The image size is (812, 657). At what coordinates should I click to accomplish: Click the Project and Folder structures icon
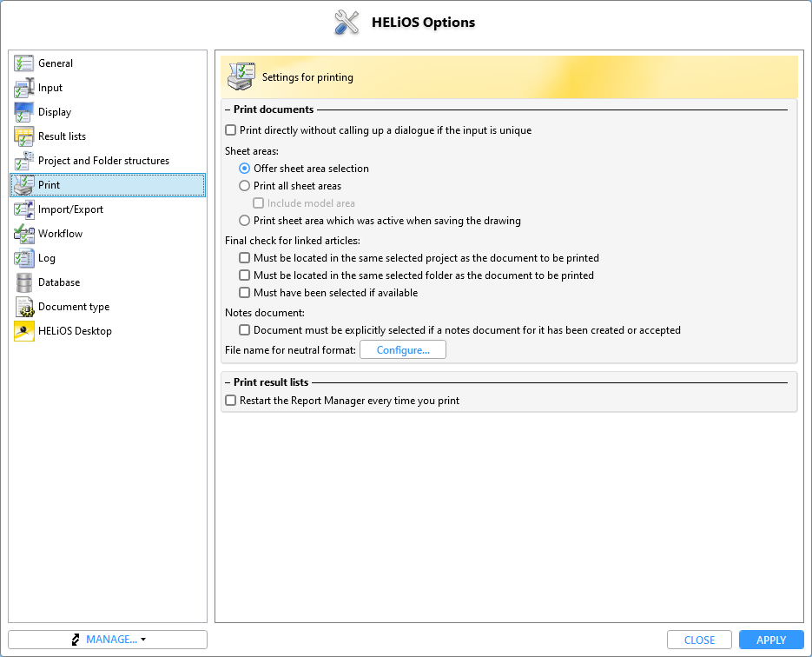23,161
